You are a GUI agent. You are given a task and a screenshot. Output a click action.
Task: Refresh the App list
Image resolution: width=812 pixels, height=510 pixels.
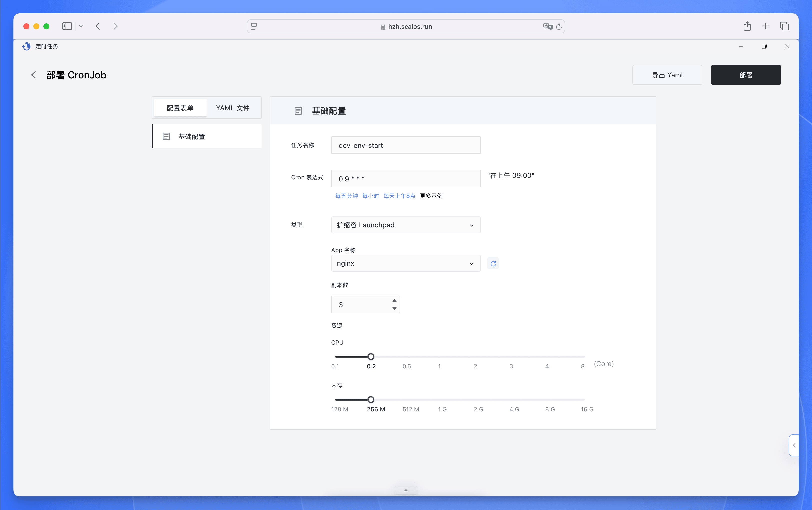[493, 263]
